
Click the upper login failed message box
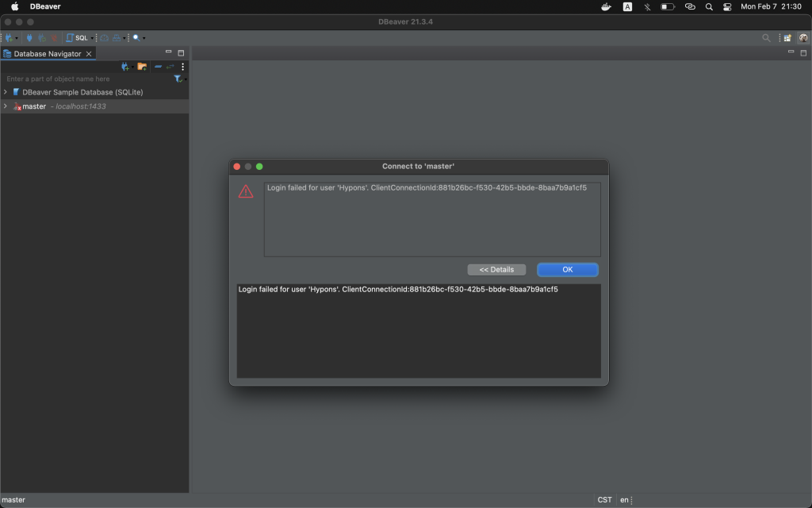[x=432, y=219]
